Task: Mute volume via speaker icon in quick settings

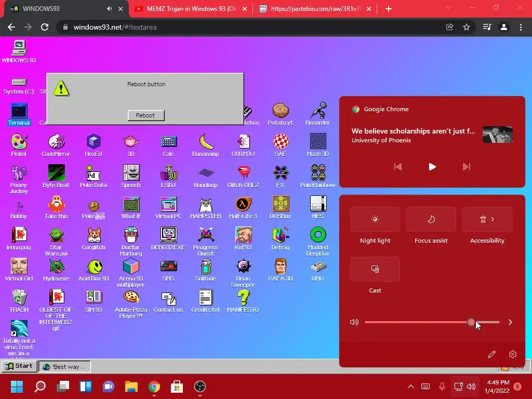Action: pos(354,322)
